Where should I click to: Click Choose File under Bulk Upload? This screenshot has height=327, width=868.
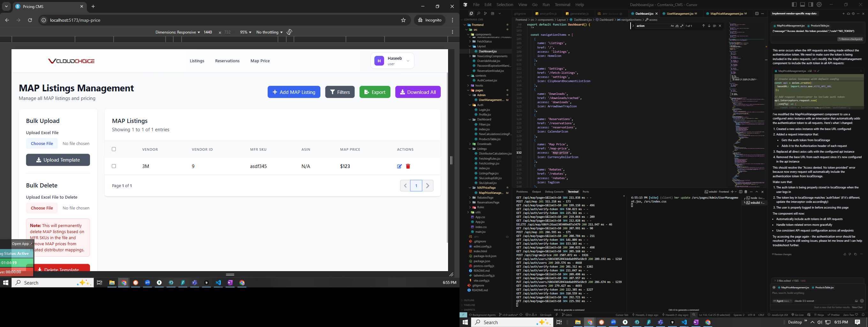(x=42, y=143)
